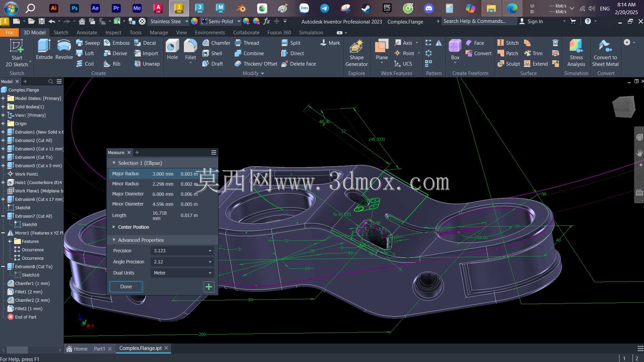The height and width of the screenshot is (362, 644).
Task: Open Inventor icon in Windows taskbar
Action: [x=179, y=8]
